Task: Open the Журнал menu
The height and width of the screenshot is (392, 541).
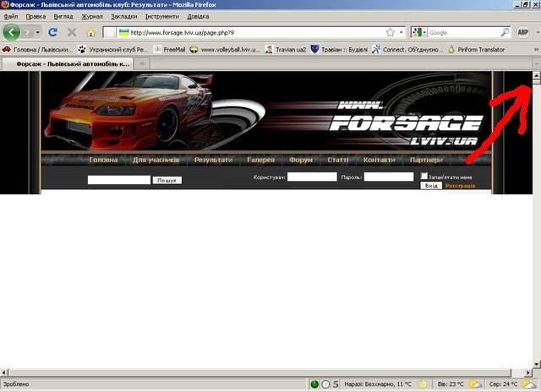Action: pyautogui.click(x=92, y=16)
